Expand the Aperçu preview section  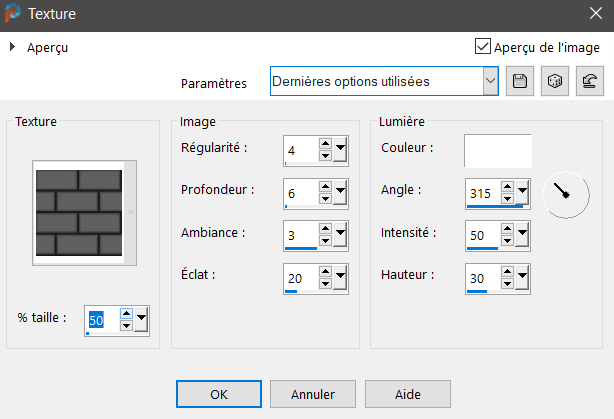pyautogui.click(x=13, y=47)
